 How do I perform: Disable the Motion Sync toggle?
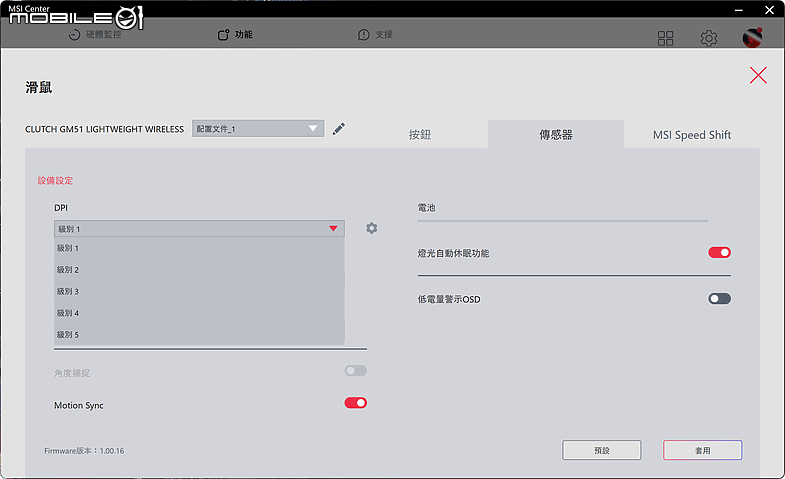click(x=355, y=403)
